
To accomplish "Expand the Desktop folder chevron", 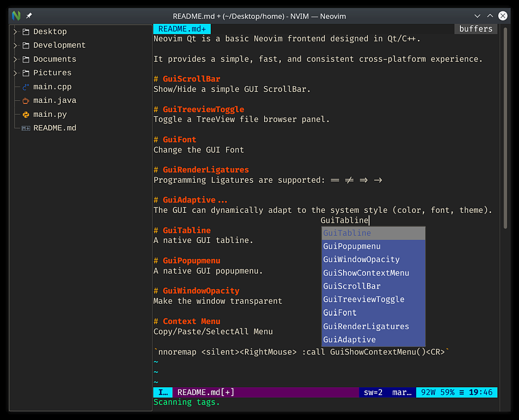I will tap(15, 32).
